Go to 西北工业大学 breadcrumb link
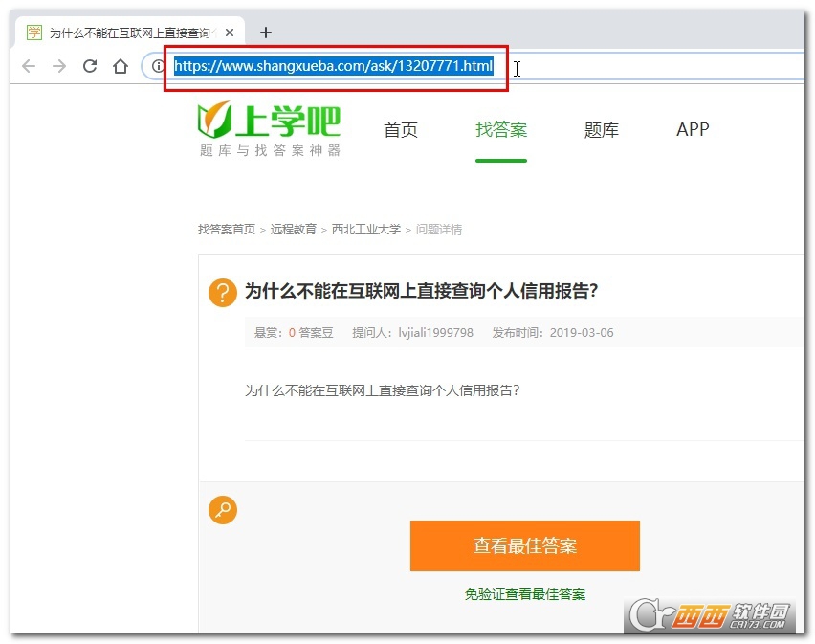This screenshot has height=644, width=815. coord(366,230)
